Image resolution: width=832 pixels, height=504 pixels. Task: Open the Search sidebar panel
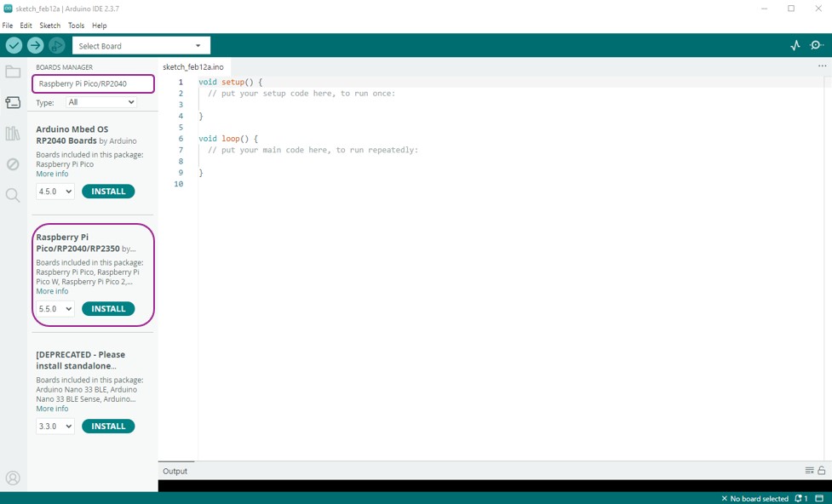tap(13, 195)
